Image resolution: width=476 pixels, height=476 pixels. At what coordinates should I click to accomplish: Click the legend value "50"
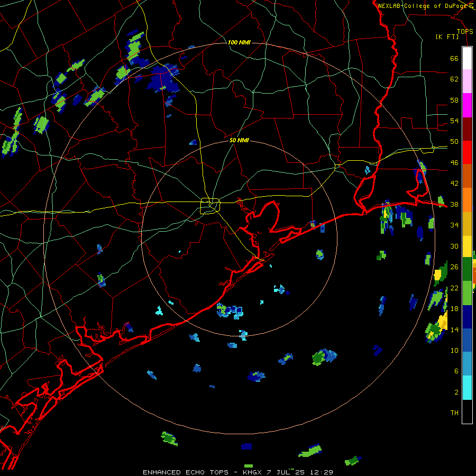click(x=454, y=141)
